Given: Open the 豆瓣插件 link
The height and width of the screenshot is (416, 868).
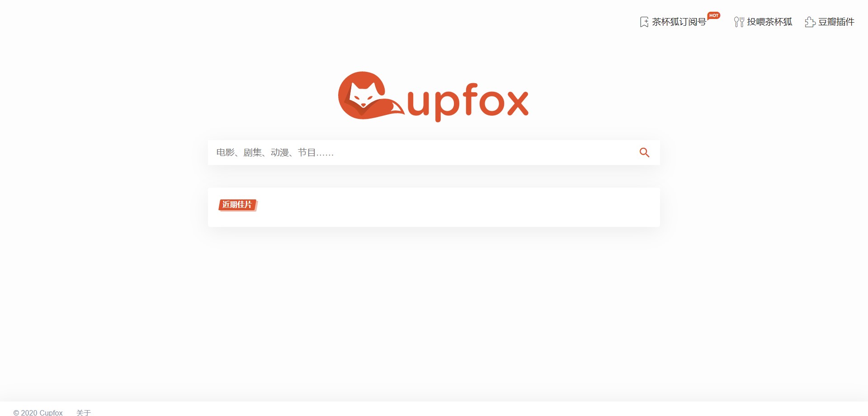Looking at the screenshot, I should 836,22.
